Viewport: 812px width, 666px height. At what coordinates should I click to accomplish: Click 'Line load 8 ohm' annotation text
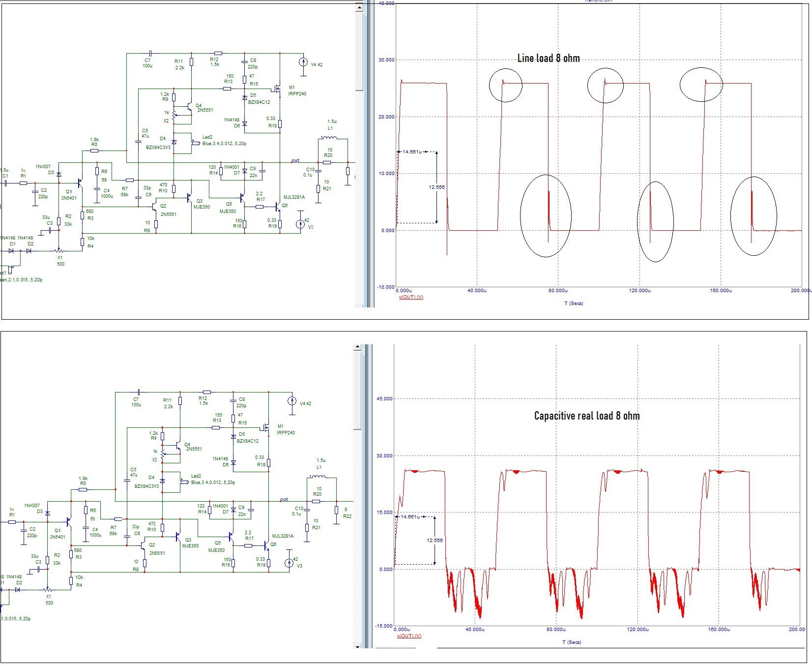549,58
